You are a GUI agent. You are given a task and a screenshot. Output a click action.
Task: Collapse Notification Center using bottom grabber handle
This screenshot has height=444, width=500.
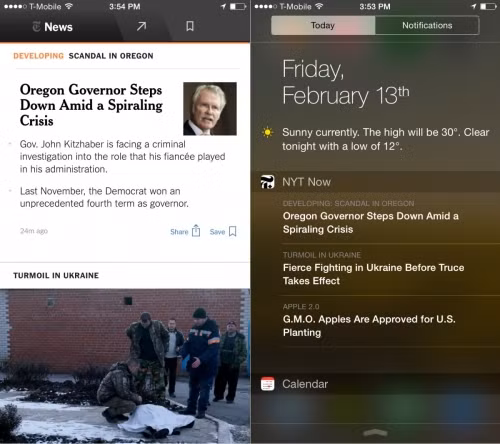[x=375, y=433]
